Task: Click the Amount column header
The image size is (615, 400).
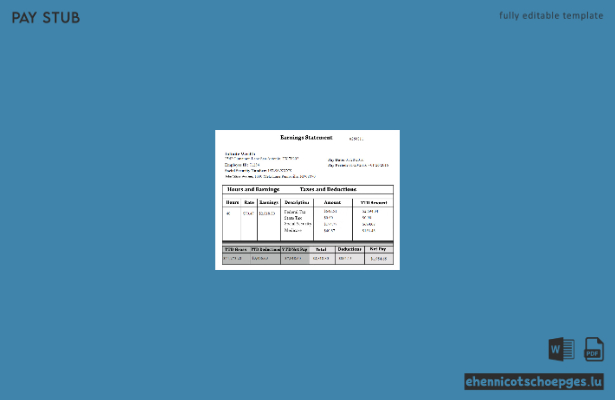Action: (332, 202)
